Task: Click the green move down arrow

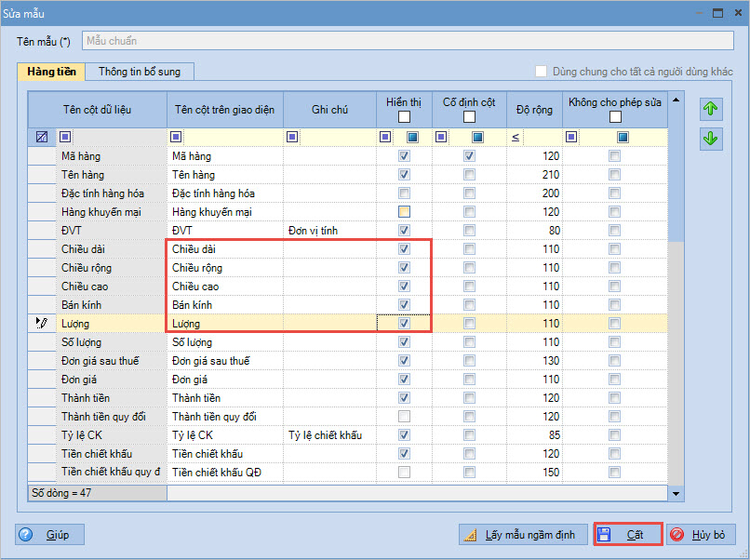Action: (x=711, y=139)
